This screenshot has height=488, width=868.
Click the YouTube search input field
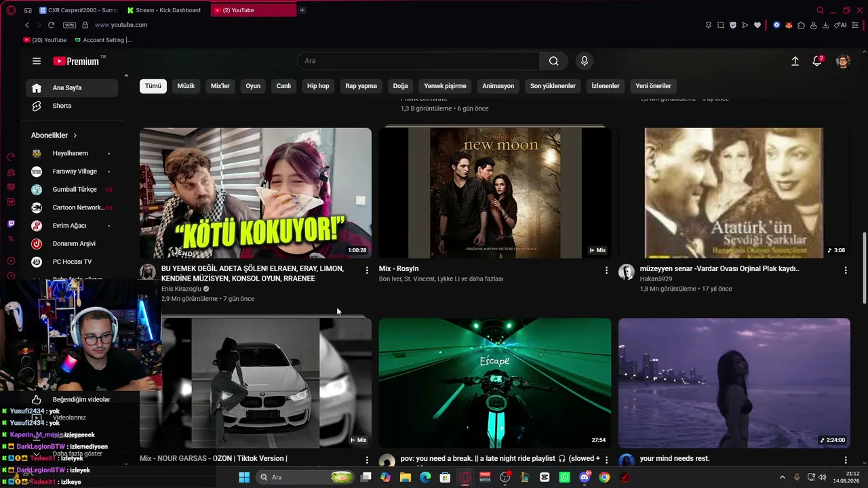pyautogui.click(x=418, y=61)
